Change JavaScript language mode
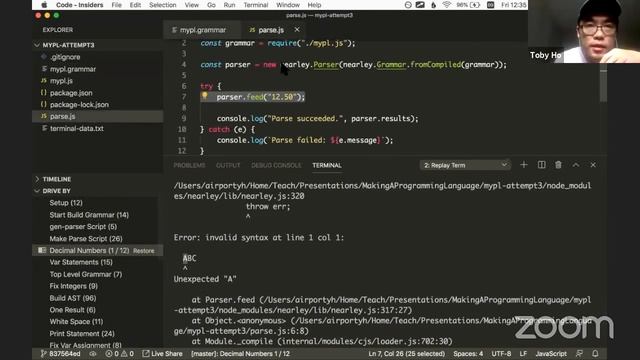The image size is (640, 360). (x=551, y=353)
